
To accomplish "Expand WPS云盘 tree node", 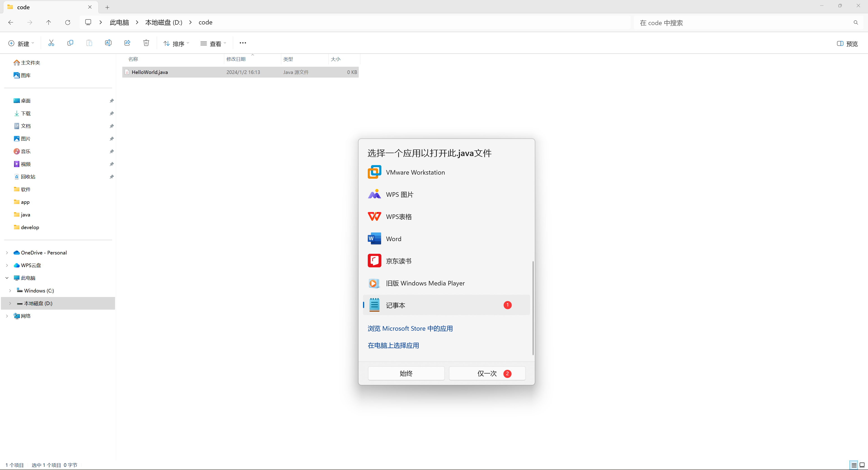I will 7,265.
